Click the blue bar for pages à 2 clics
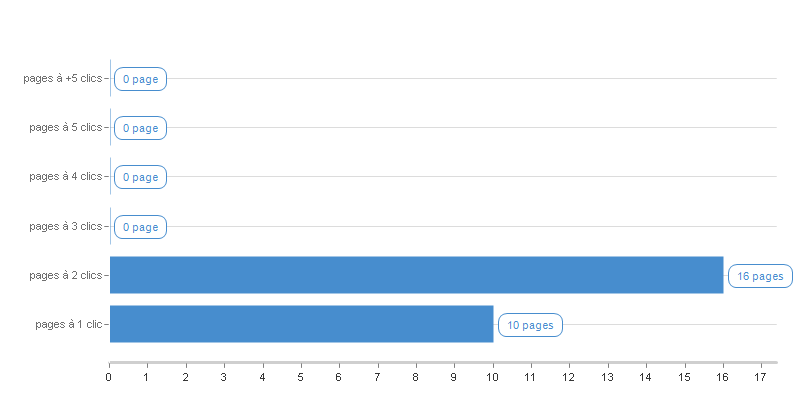 (x=416, y=275)
